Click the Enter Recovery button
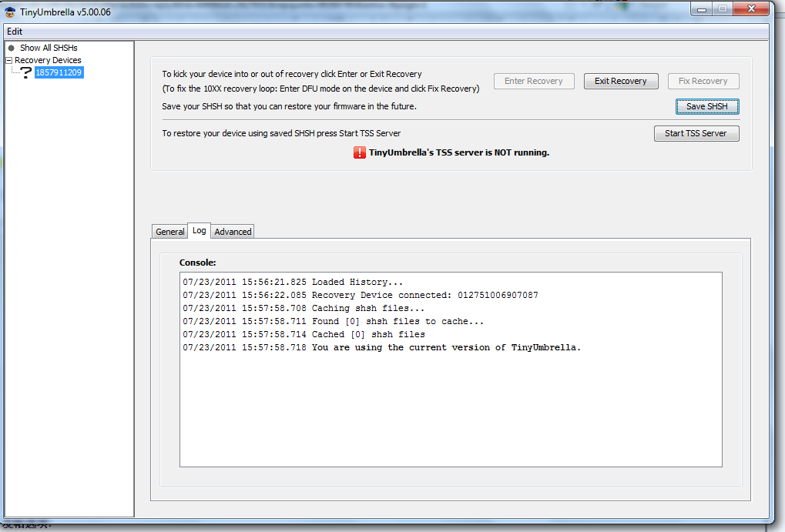The height and width of the screenshot is (532, 785). pyautogui.click(x=533, y=81)
